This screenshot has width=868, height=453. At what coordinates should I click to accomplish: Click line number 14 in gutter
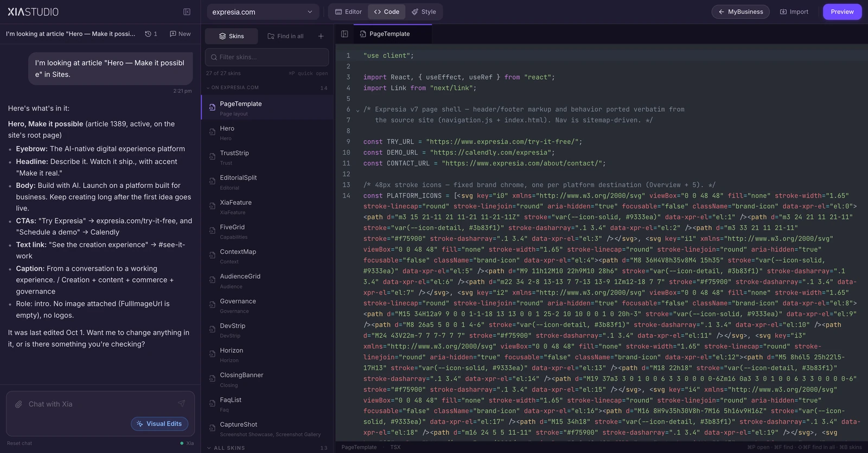[x=346, y=196]
